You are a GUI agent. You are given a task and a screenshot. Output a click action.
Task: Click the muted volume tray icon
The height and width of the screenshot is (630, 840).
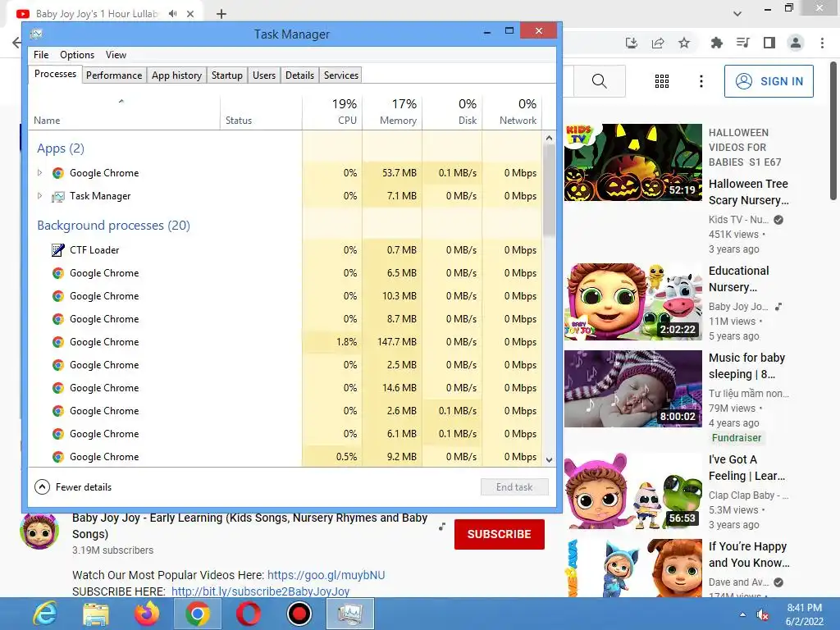coord(763,614)
